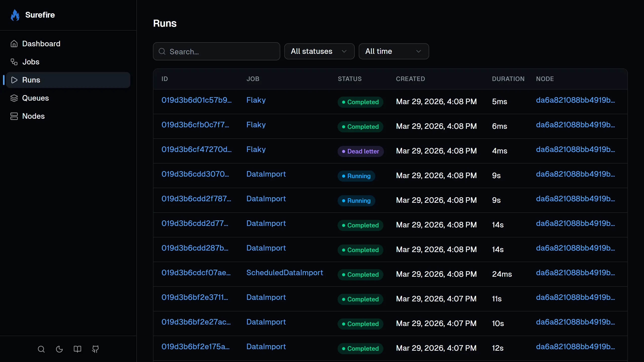Click the Jobs sidebar icon

14,62
